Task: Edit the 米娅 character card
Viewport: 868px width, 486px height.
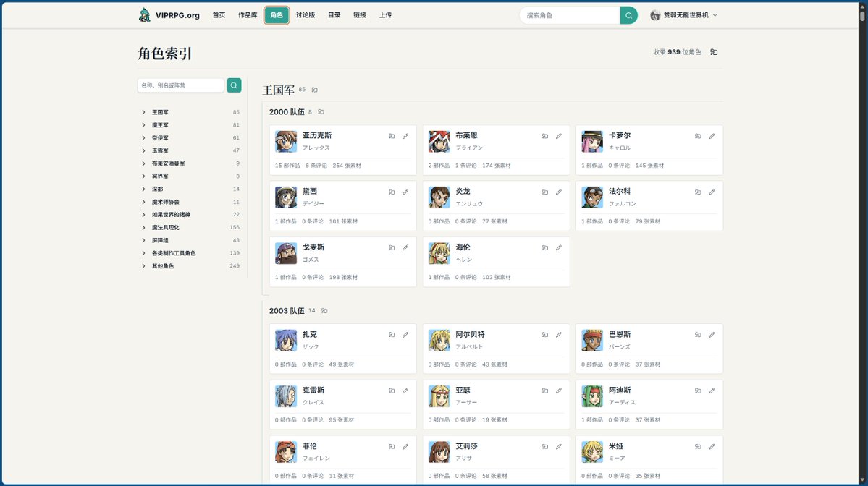Action: click(712, 446)
